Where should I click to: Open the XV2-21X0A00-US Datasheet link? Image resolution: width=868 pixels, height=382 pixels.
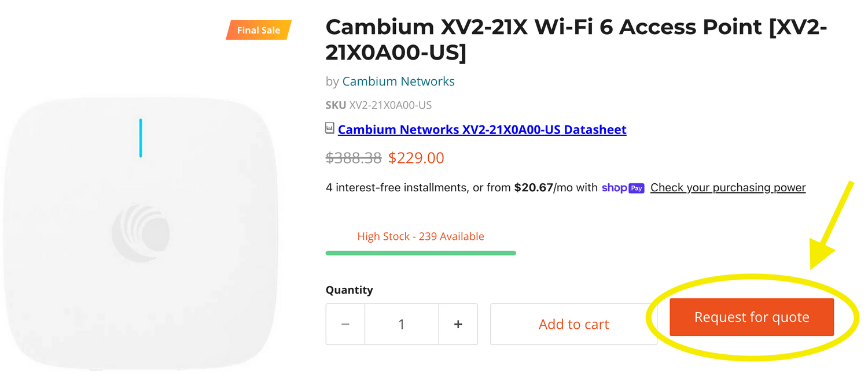coord(482,129)
